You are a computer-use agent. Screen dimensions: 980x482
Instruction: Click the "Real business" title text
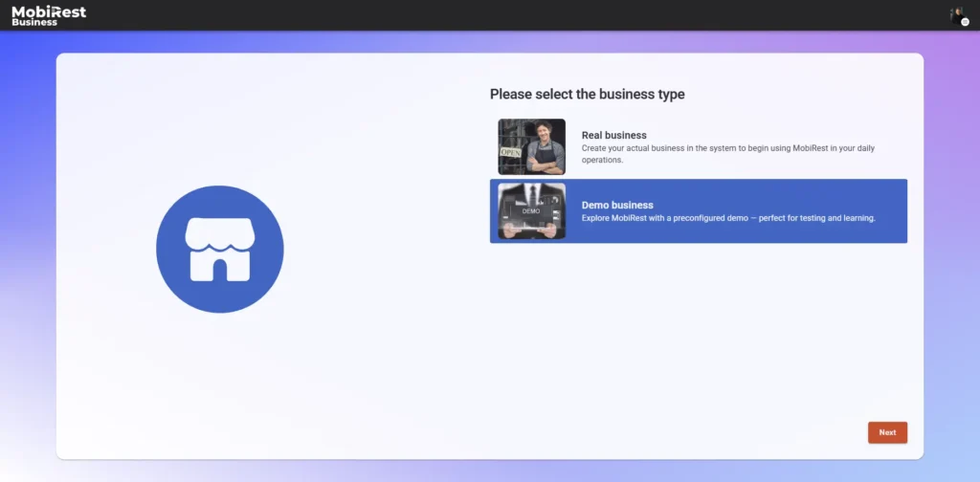coord(613,135)
